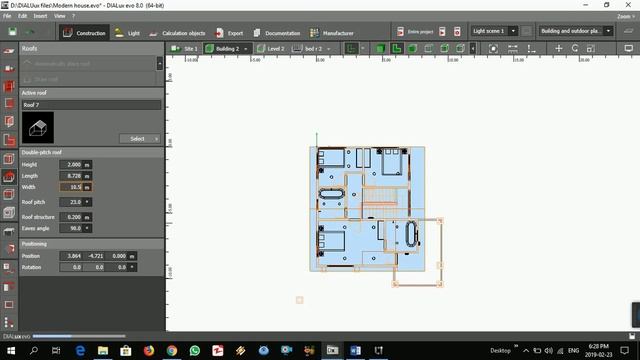Open the Edit menu

(x=22, y=16)
